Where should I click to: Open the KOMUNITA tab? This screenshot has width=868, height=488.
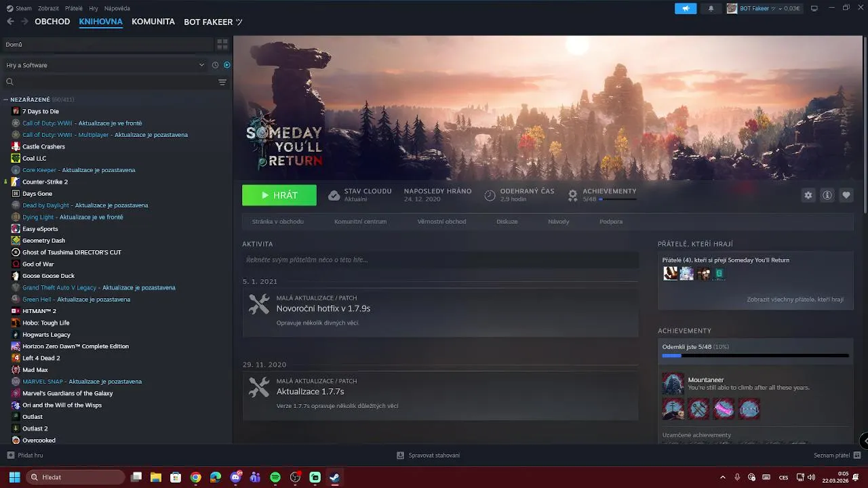point(153,22)
